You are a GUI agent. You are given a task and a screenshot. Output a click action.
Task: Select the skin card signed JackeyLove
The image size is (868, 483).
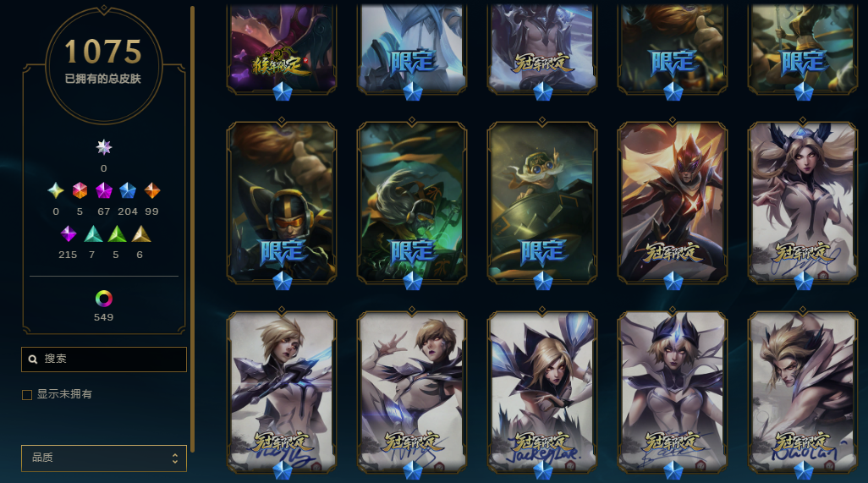542,392
